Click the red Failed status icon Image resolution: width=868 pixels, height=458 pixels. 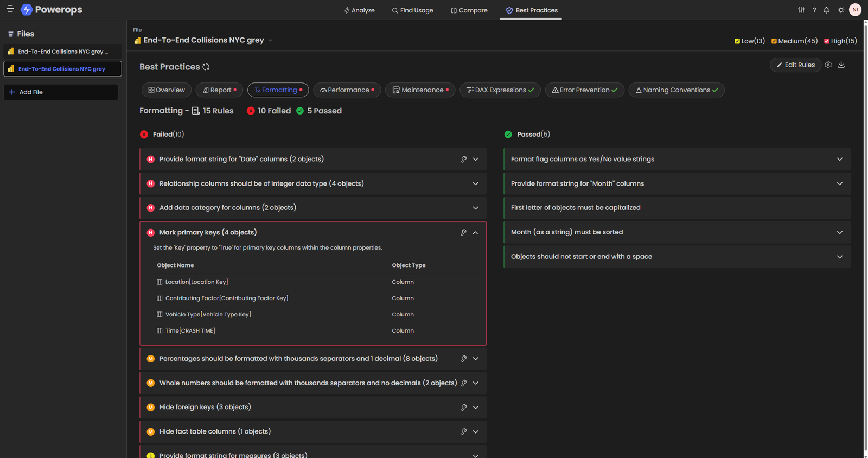point(144,135)
